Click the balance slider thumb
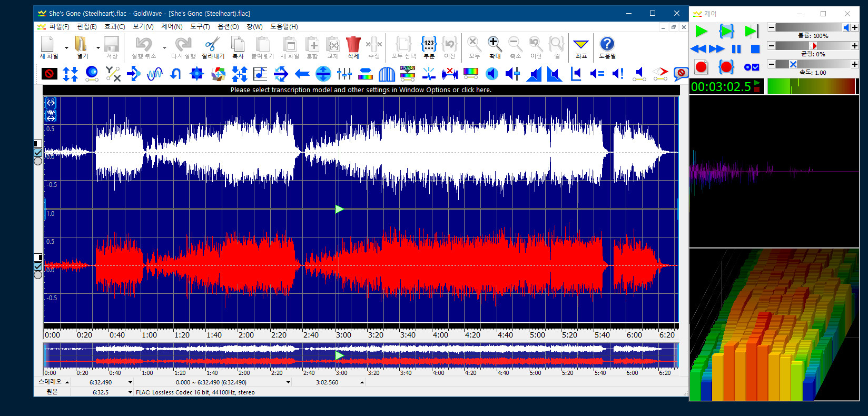The height and width of the screenshot is (416, 868). (x=813, y=46)
